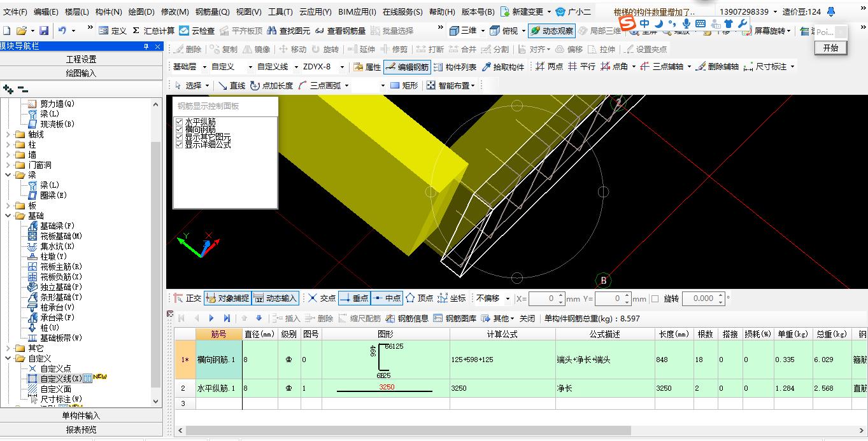
Task: Open 钢筋信息 rebar info
Action: pos(407,318)
